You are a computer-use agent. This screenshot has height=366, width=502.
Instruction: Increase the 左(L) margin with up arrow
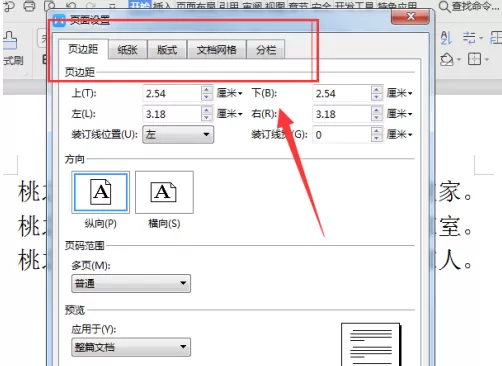coord(207,110)
